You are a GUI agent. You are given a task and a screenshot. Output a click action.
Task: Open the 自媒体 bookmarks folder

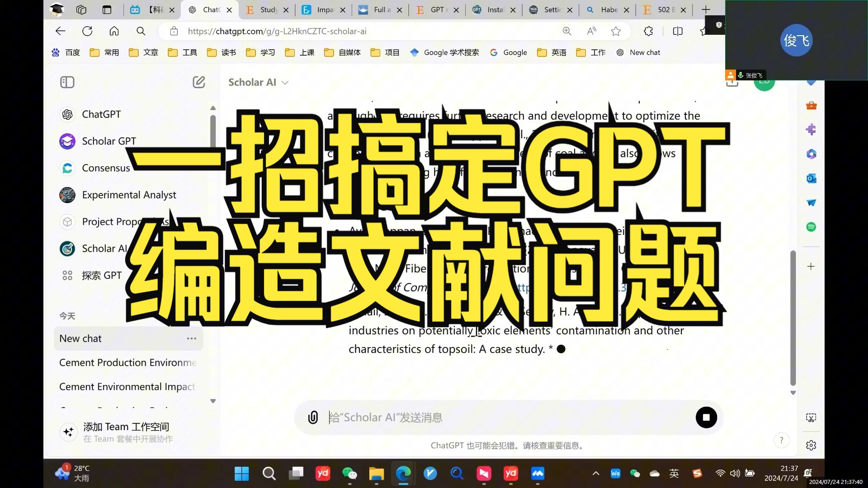(343, 52)
